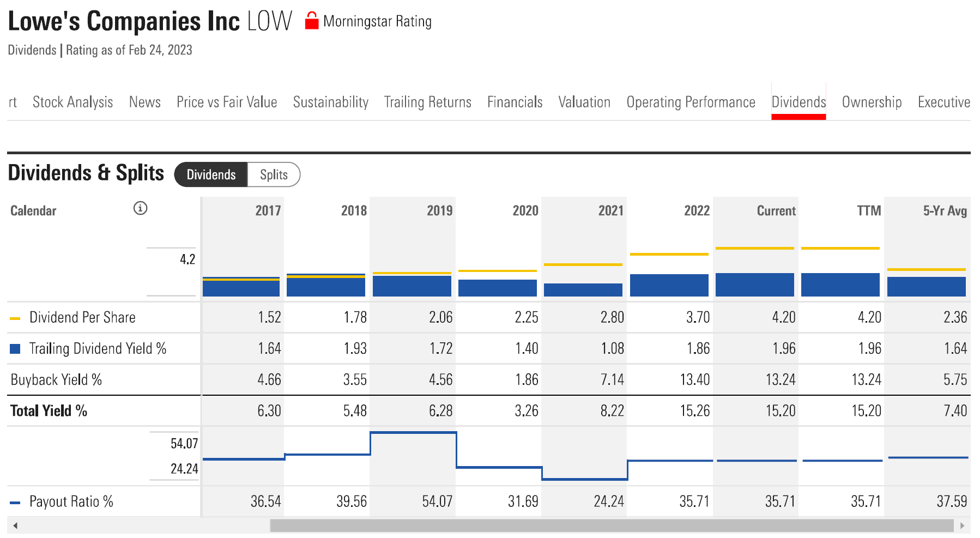Click the 2017 column header
980x538 pixels.
[268, 211]
